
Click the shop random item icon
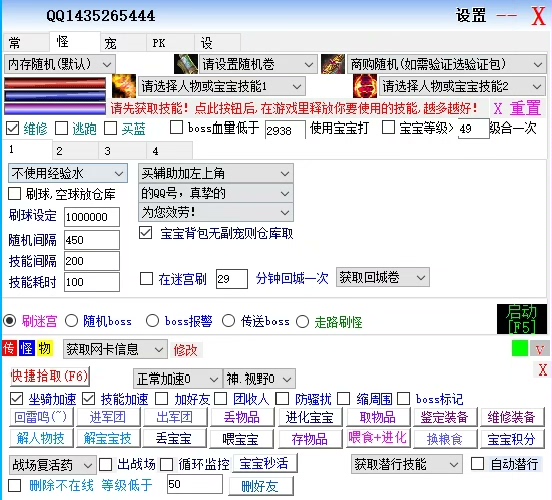click(x=333, y=64)
